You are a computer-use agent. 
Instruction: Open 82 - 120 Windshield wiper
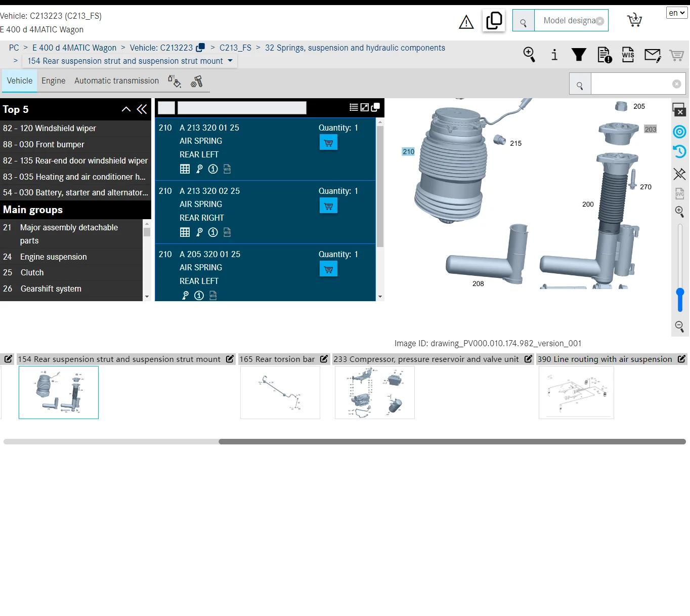tap(75, 129)
